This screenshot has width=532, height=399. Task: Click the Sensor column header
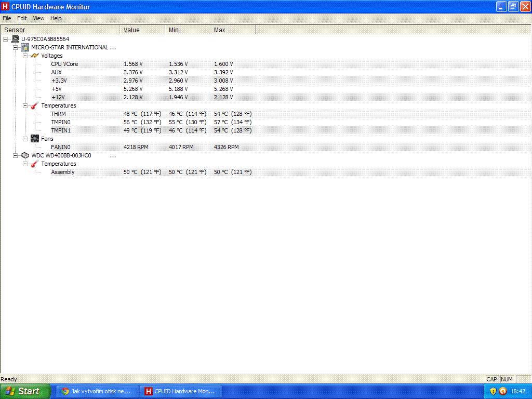pos(61,30)
